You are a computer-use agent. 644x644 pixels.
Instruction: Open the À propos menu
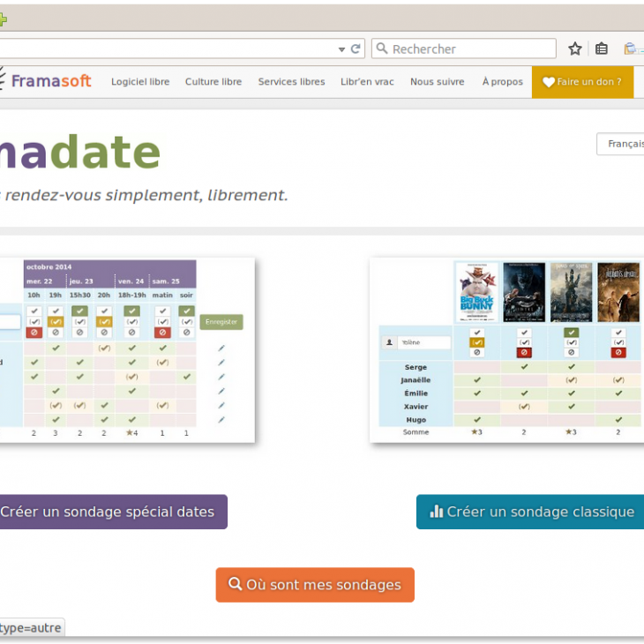click(502, 82)
